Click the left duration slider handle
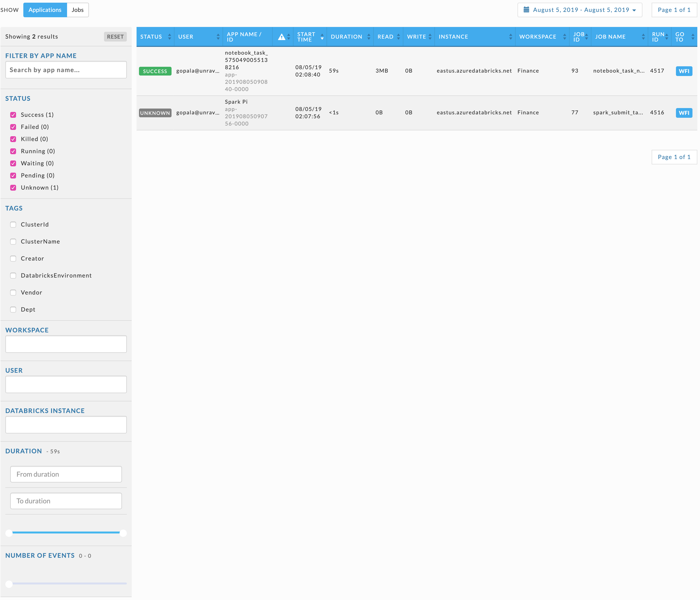The height and width of the screenshot is (600, 700). point(9,533)
